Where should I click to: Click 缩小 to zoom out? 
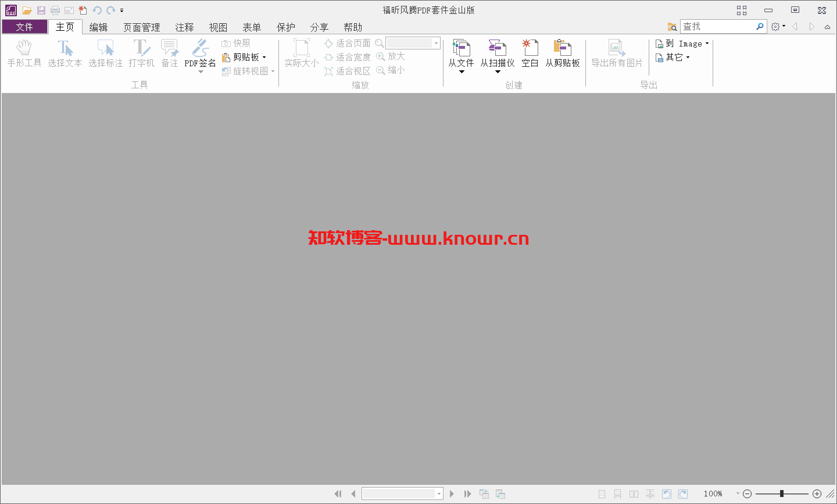(391, 70)
